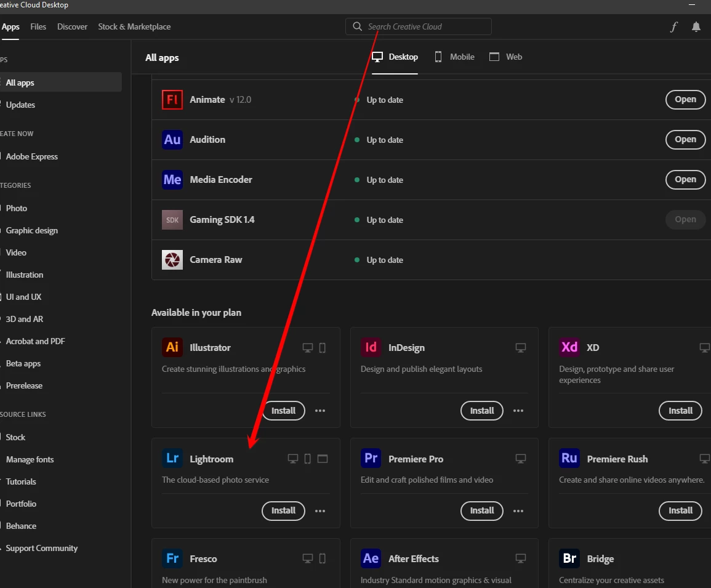The height and width of the screenshot is (588, 711).
Task: Select the Apps tab
Action: click(x=10, y=26)
